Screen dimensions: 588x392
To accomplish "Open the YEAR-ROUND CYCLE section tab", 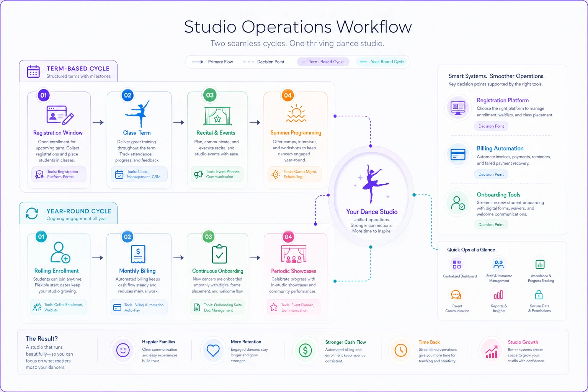I will (69, 214).
